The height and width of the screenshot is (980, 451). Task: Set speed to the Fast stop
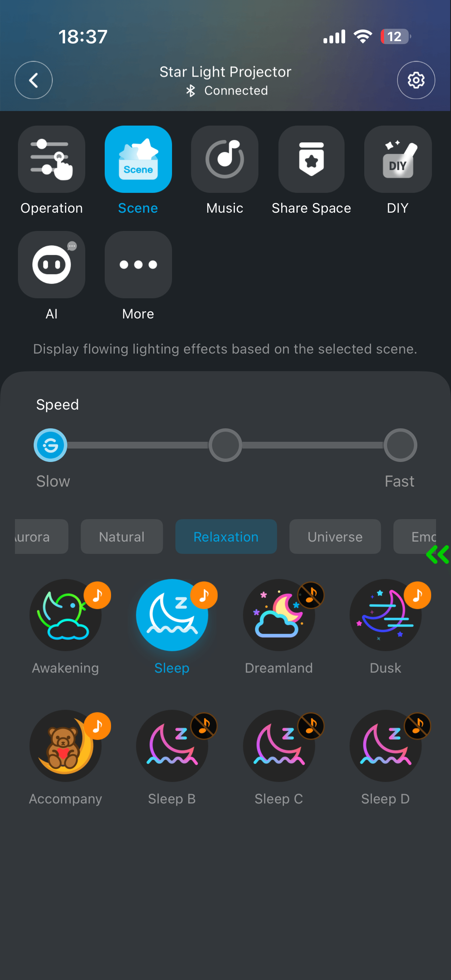401,445
